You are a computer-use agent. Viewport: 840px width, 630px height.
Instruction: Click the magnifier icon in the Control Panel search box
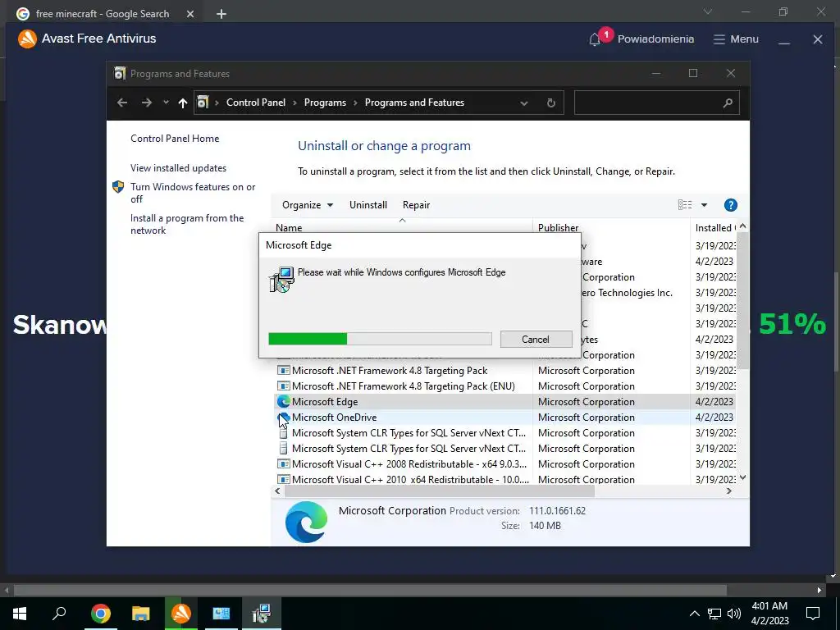click(728, 103)
